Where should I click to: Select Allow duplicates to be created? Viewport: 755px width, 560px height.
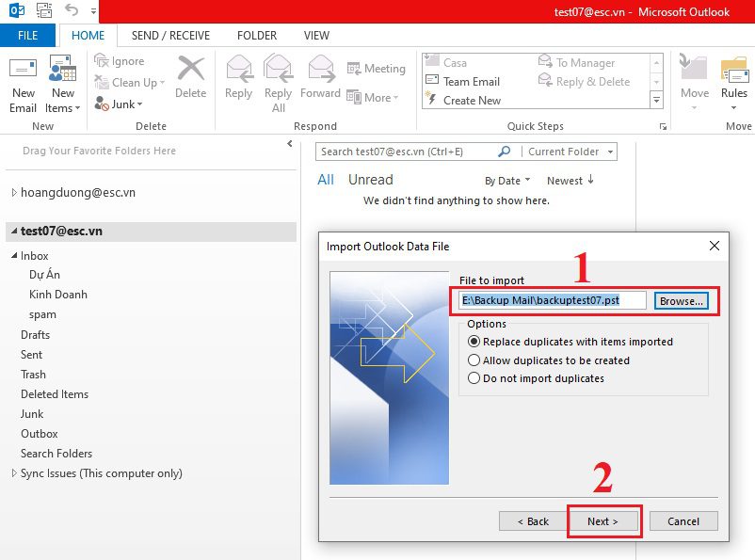(x=549, y=360)
